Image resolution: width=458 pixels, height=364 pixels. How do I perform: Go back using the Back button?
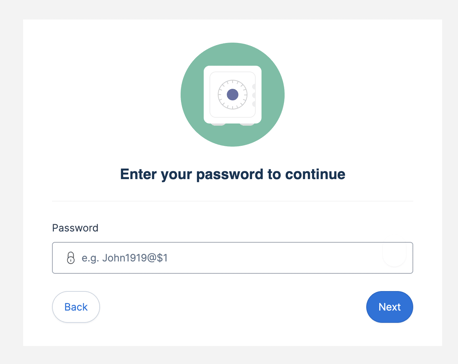click(76, 307)
